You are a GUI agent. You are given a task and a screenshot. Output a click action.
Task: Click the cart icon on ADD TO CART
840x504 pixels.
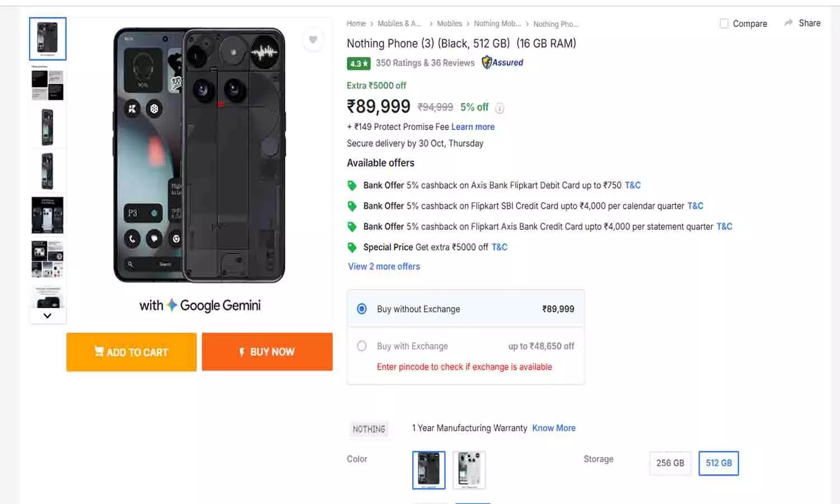(x=99, y=352)
